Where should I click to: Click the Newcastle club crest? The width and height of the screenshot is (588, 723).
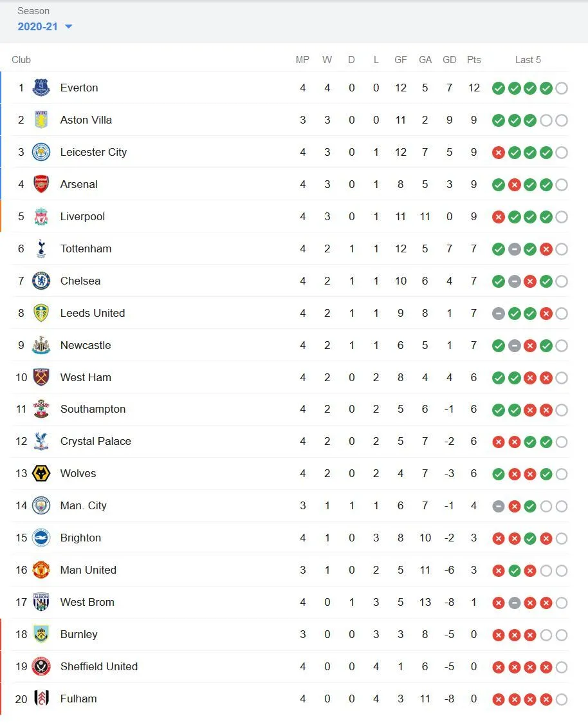pos(41,345)
